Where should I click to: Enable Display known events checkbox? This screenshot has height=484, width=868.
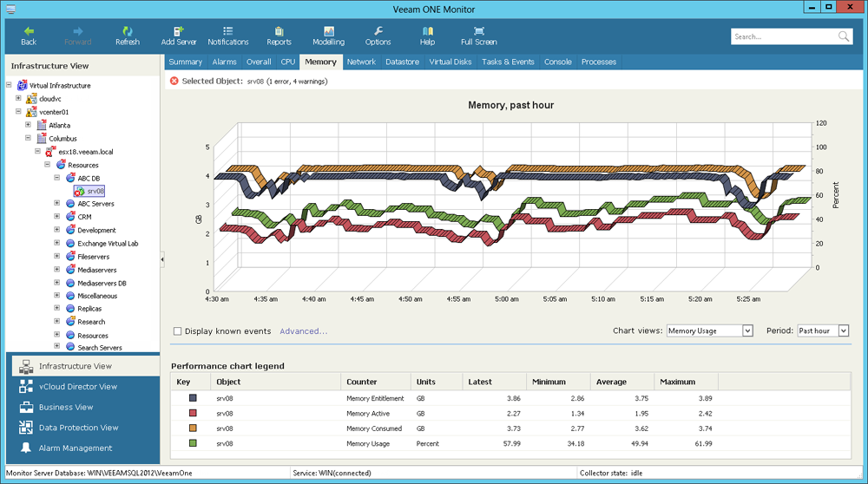[x=178, y=331]
